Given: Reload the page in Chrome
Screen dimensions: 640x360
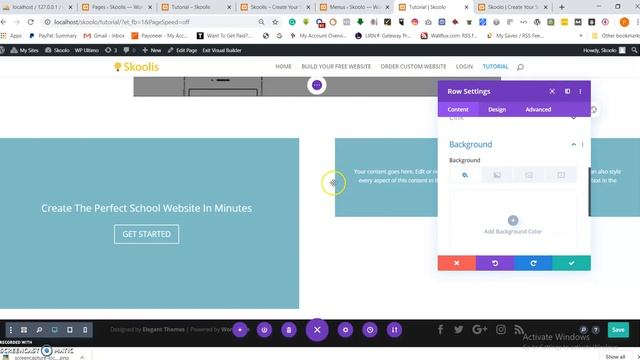Looking at the screenshot, I should (31, 22).
